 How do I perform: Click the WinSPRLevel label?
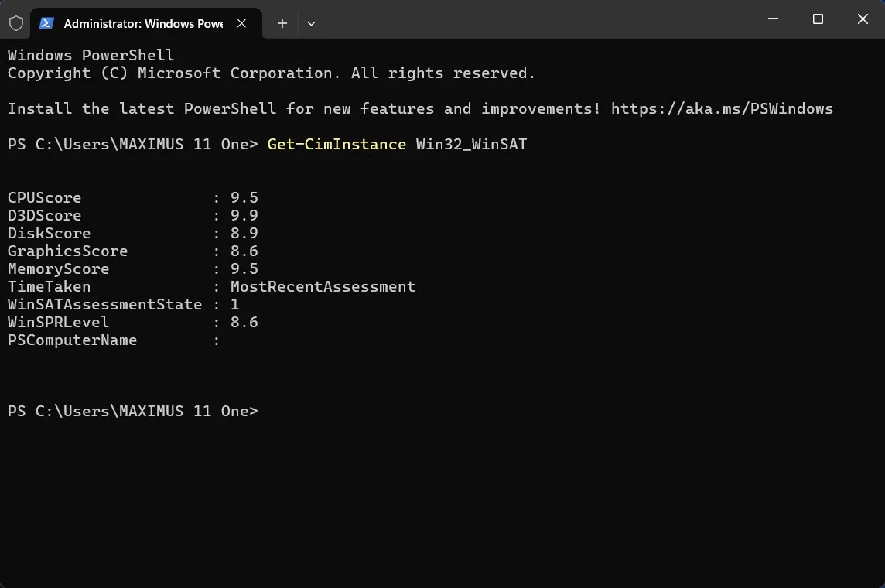point(58,322)
